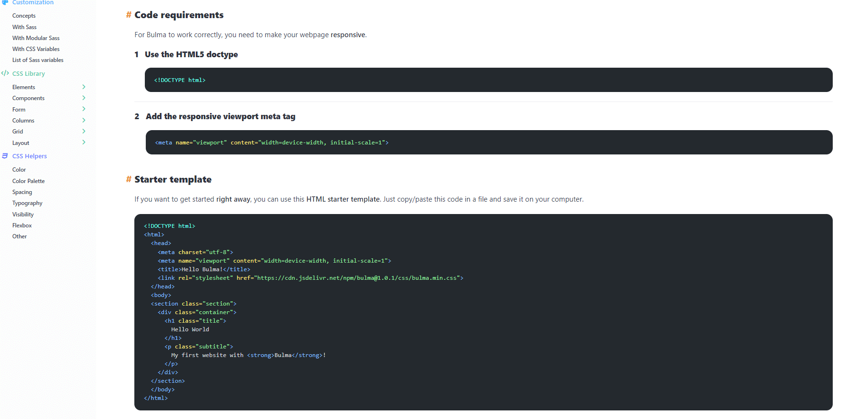
Task: Open the With Sass page
Action: tap(24, 27)
